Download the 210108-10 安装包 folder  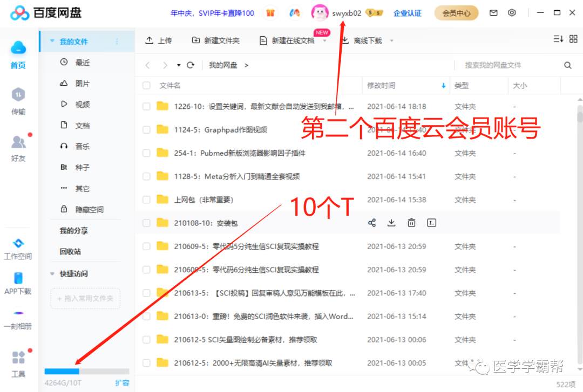click(x=391, y=223)
